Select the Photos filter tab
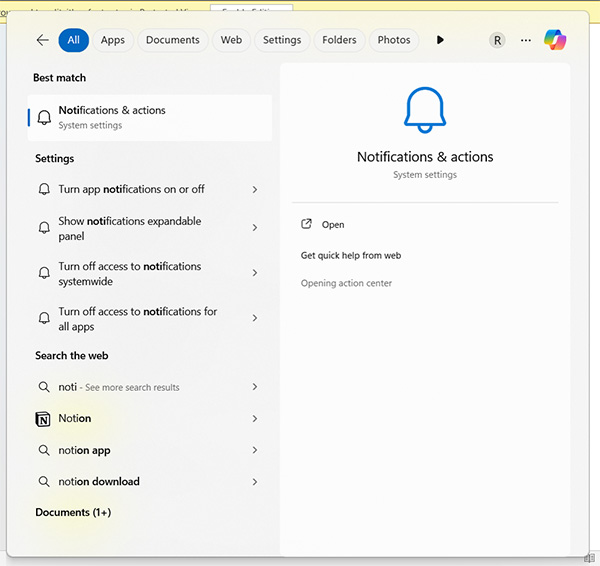Viewport: 600px width, 566px height. click(x=394, y=40)
